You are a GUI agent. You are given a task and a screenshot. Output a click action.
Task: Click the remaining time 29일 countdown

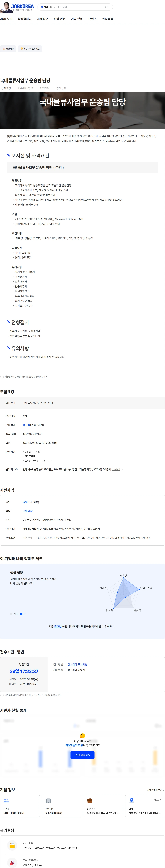(24, 671)
